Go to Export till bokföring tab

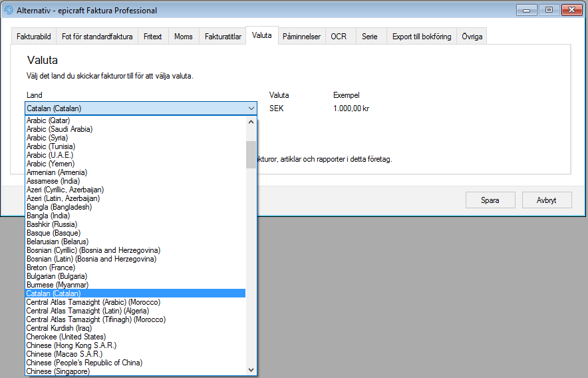[422, 37]
